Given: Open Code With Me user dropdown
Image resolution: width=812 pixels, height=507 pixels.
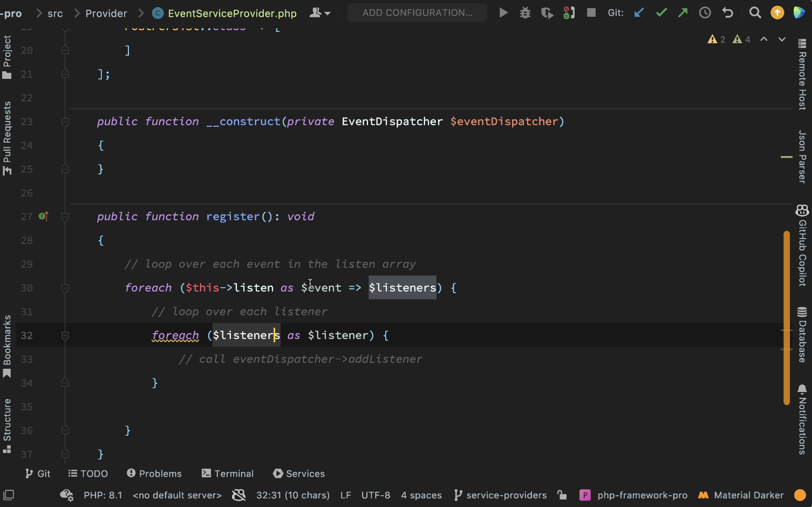Looking at the screenshot, I should 320,12.
